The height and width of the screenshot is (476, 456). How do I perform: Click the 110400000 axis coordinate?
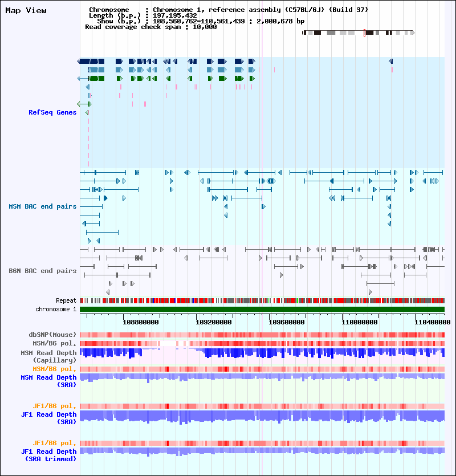tap(433, 322)
